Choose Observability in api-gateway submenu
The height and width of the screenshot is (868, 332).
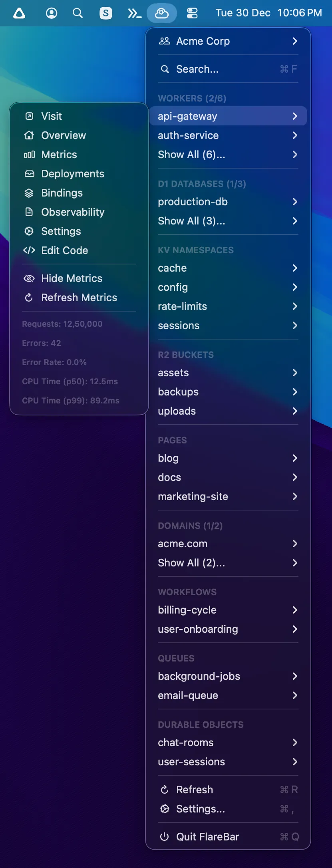(79, 212)
